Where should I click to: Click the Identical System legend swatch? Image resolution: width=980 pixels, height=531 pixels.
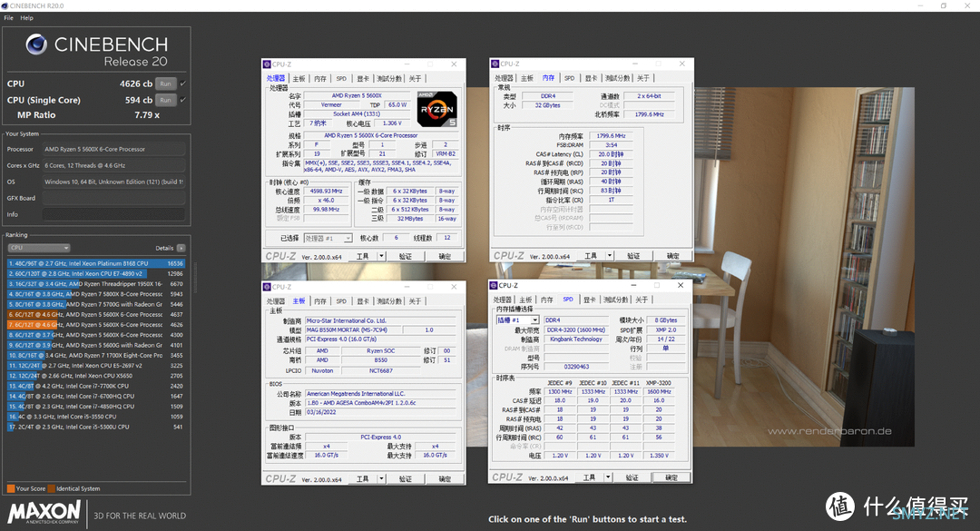(51, 488)
